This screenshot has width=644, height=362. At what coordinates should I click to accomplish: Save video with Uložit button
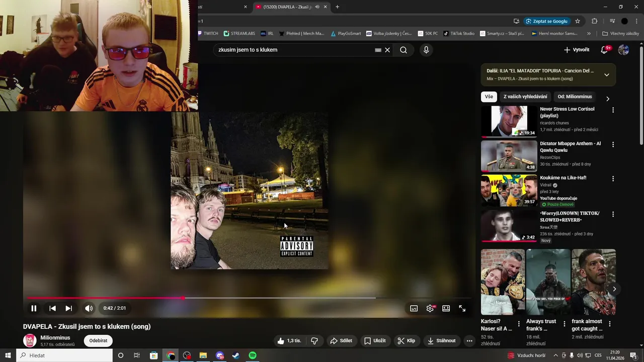tap(375, 340)
